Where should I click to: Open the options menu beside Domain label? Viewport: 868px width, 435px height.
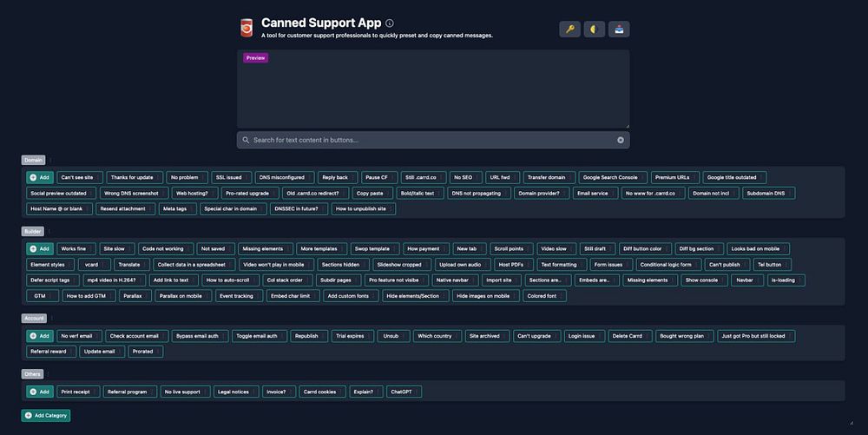coord(50,160)
